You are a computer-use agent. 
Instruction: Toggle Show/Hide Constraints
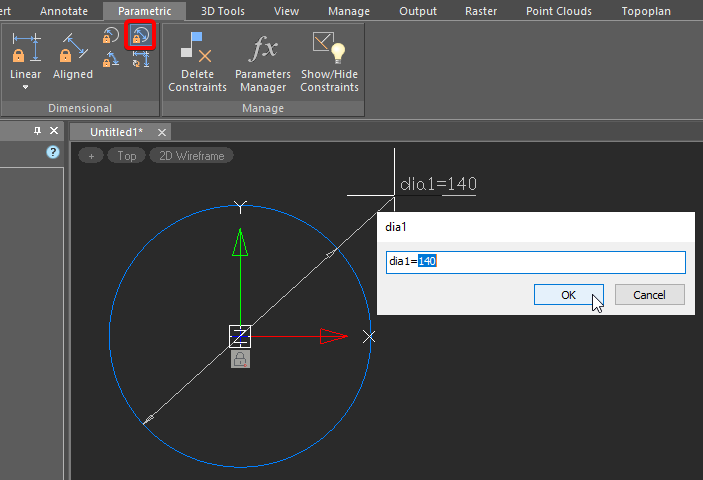(x=329, y=59)
